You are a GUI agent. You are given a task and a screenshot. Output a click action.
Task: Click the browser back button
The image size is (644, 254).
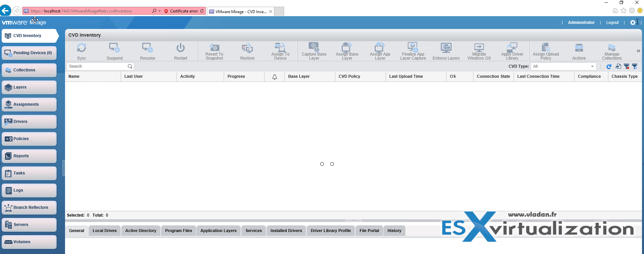[x=5, y=11]
